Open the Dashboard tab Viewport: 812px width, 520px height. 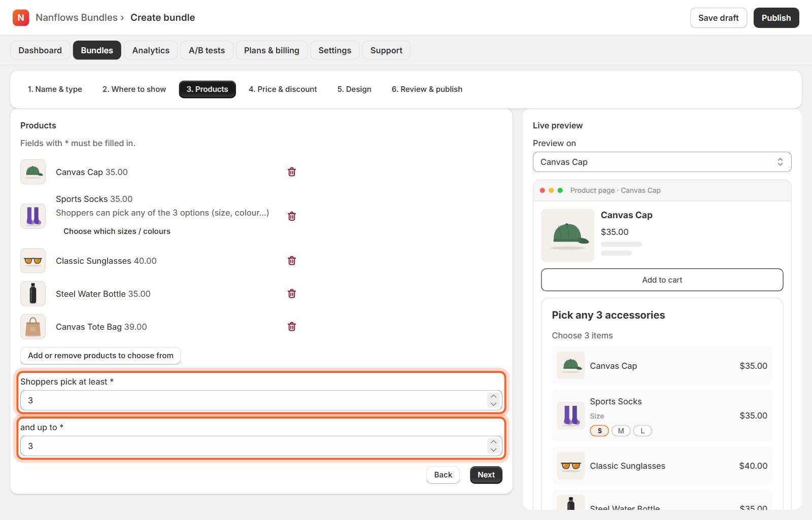coord(40,50)
